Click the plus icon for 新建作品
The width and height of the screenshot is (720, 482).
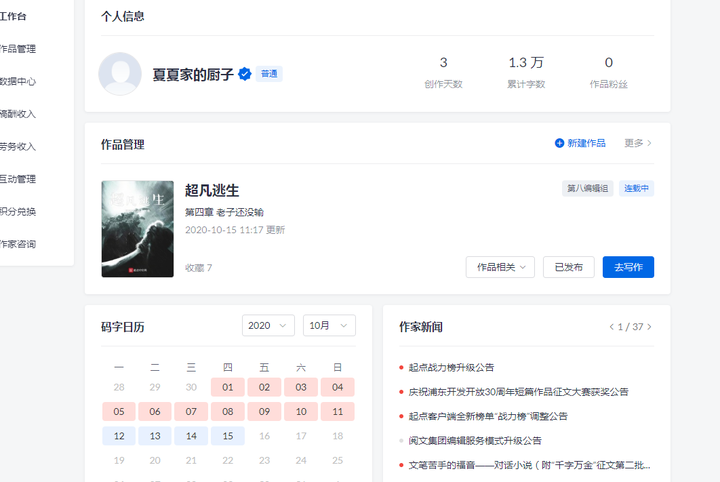click(x=559, y=143)
